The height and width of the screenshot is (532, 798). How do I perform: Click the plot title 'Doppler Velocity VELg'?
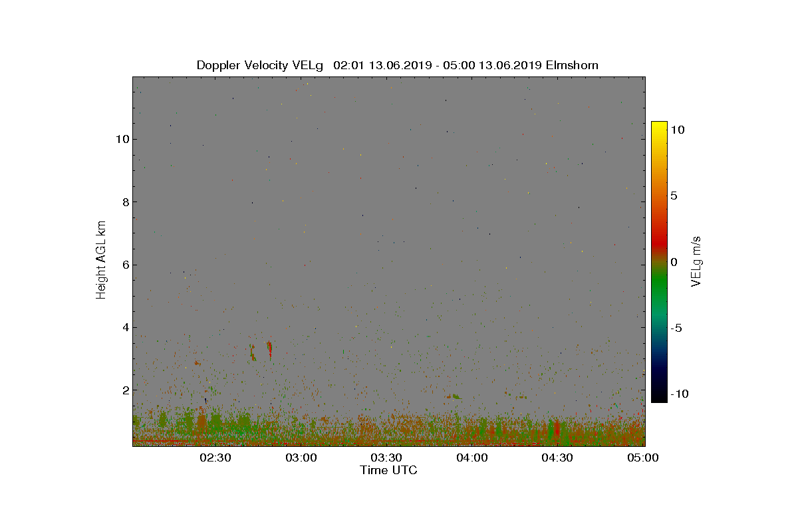point(259,65)
